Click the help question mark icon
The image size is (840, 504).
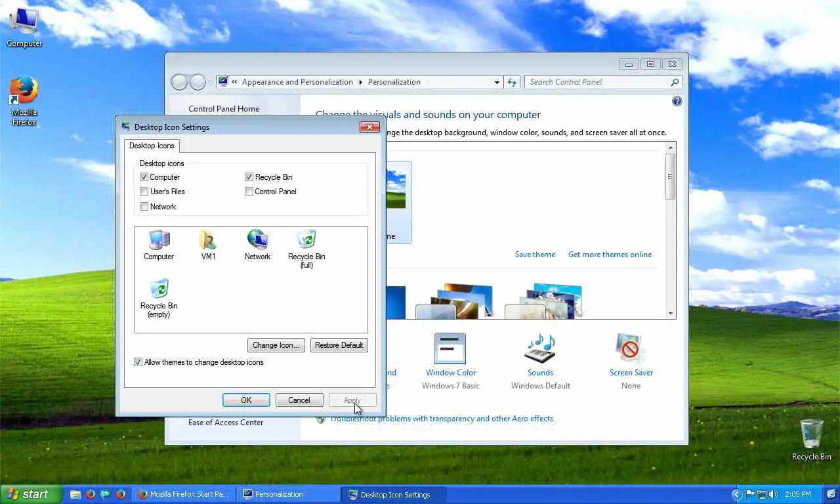[677, 101]
